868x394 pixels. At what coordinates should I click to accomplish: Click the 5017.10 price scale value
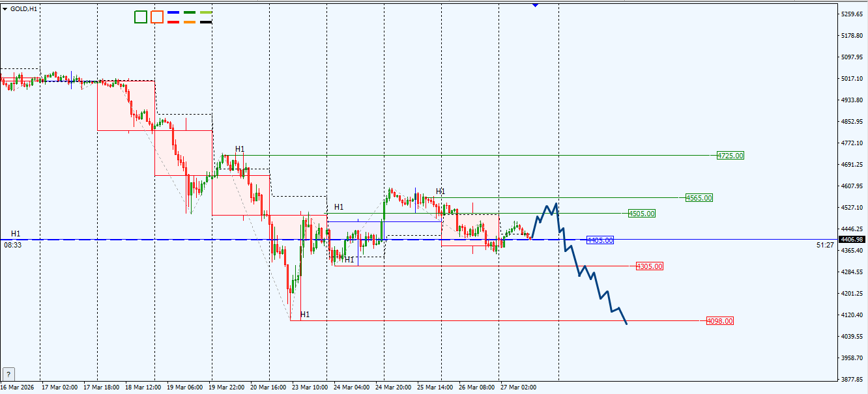pos(852,78)
